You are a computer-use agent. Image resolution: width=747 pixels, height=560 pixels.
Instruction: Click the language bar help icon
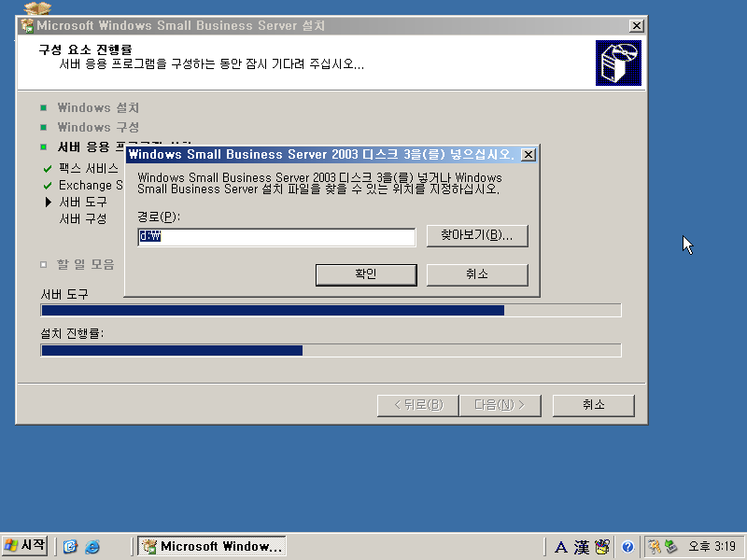[x=627, y=547]
